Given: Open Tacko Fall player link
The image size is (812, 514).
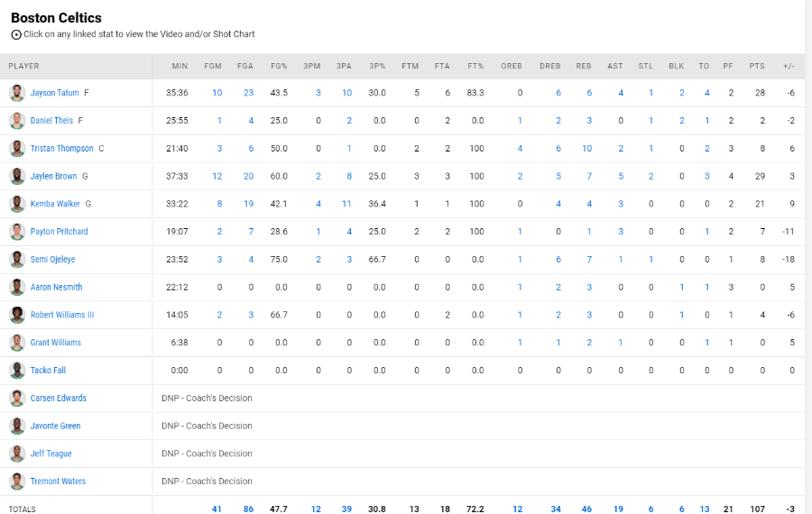Looking at the screenshot, I should coord(48,370).
